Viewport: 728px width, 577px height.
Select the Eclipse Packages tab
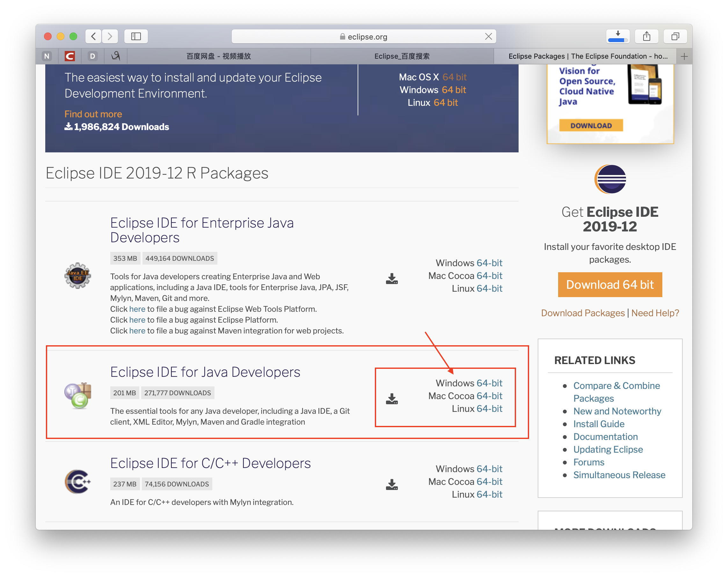coord(585,56)
